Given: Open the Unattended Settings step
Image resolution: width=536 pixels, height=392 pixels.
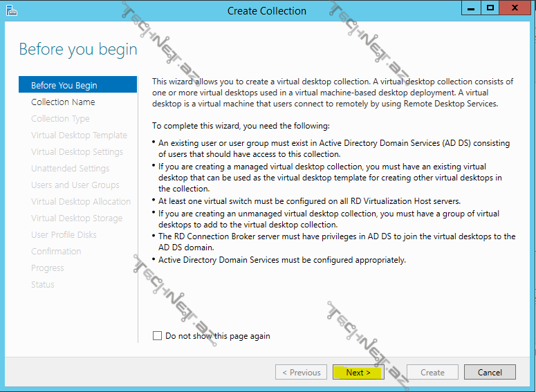Looking at the screenshot, I should coord(70,168).
